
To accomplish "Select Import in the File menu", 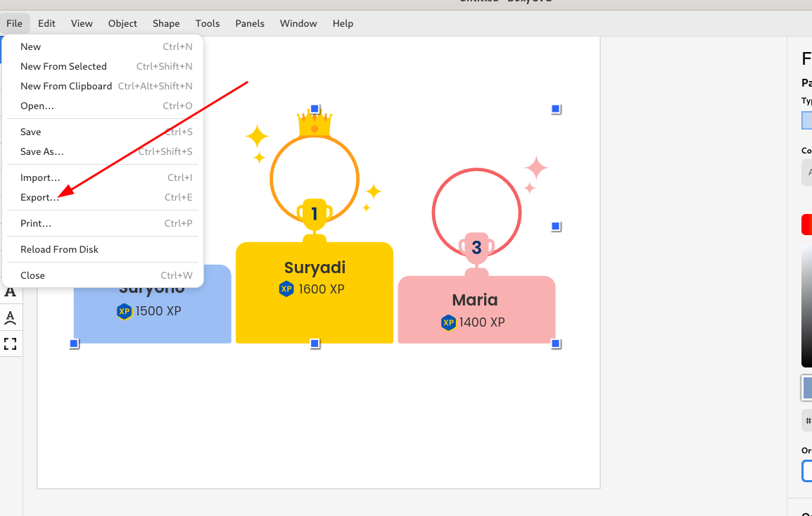I will 41,177.
